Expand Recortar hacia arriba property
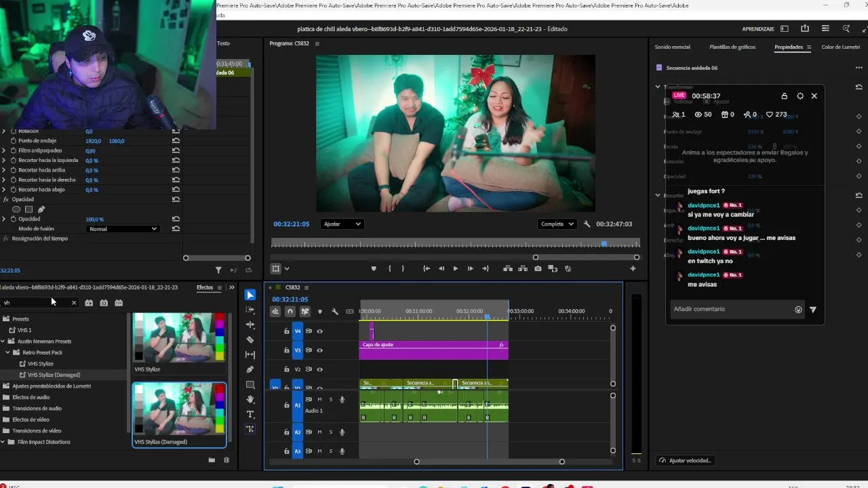 (x=5, y=170)
